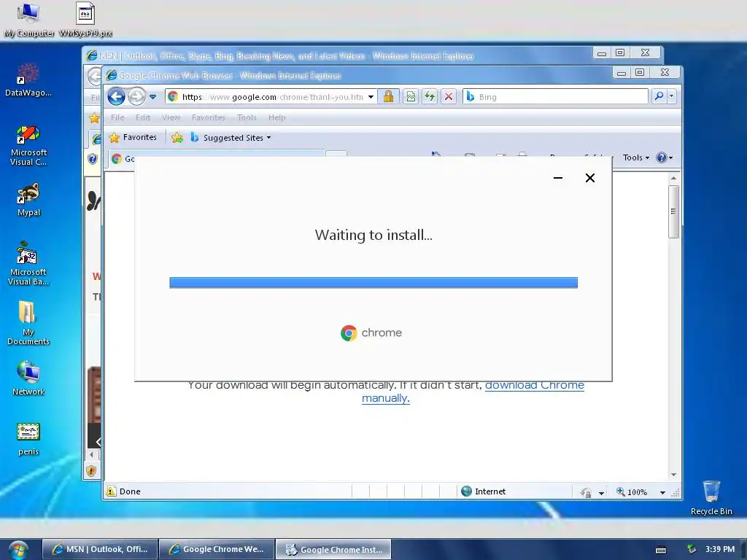Click the status bar warning icon
Screen dimensions: 747x560
(111, 491)
